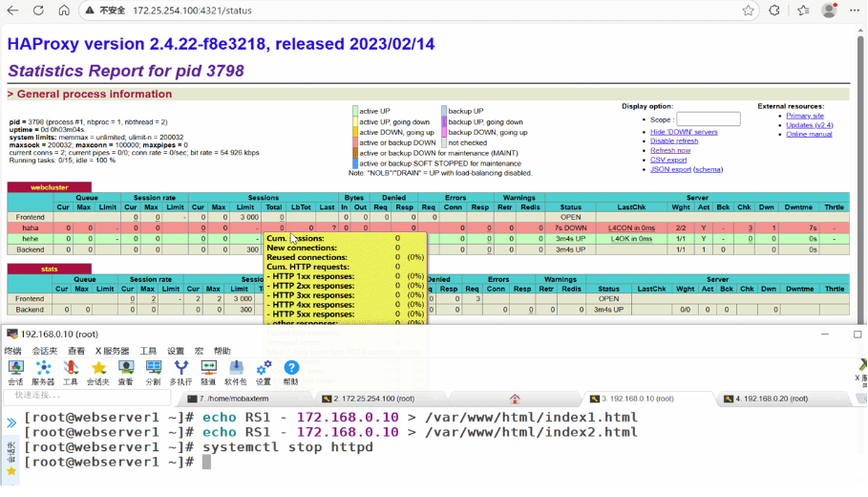Click the Hide 'DOWN' servers link

point(684,132)
